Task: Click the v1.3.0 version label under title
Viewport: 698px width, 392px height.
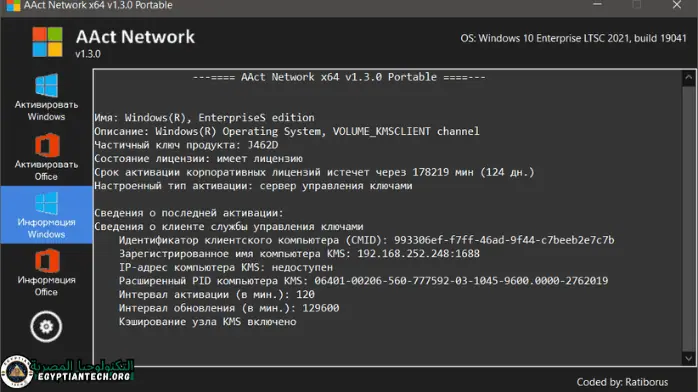Action: tap(88, 54)
